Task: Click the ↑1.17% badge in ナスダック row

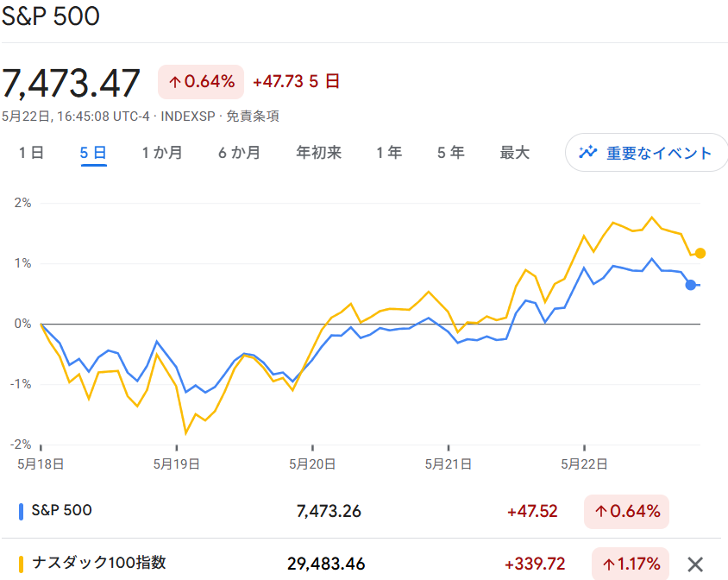Action: [631, 564]
